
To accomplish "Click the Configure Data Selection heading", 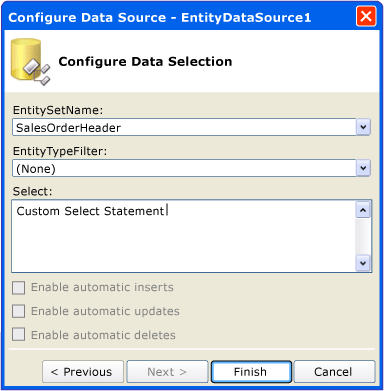I will click(145, 62).
